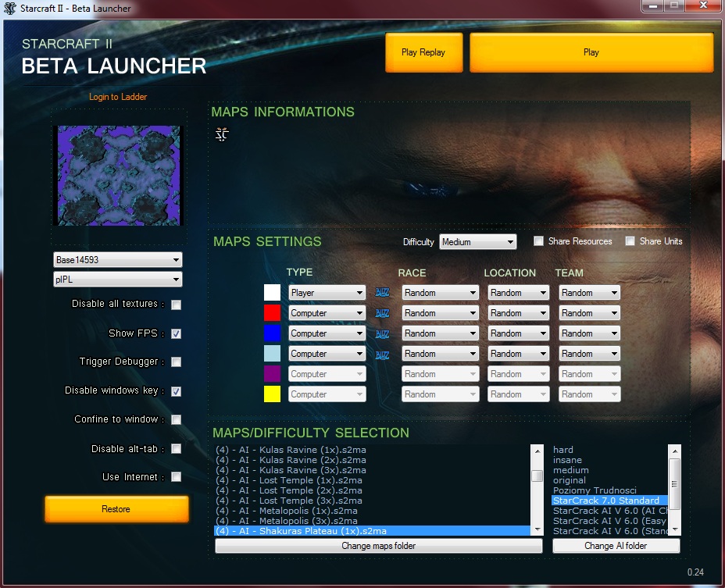Click the AI list scrollbar down arrow
This screenshot has width=725, height=588.
674,529
